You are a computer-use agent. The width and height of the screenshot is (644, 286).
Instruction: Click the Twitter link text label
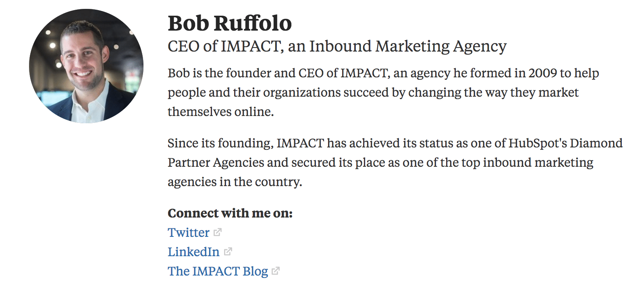(188, 232)
